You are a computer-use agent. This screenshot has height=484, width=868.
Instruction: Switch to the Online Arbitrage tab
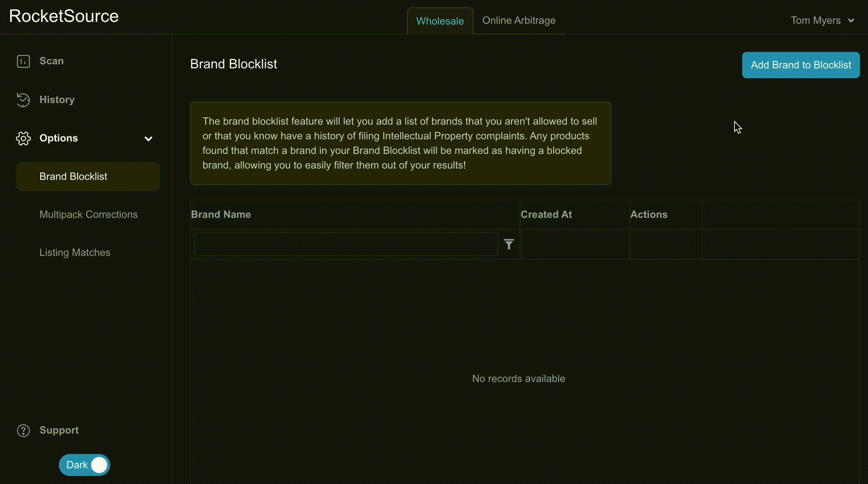tap(519, 20)
